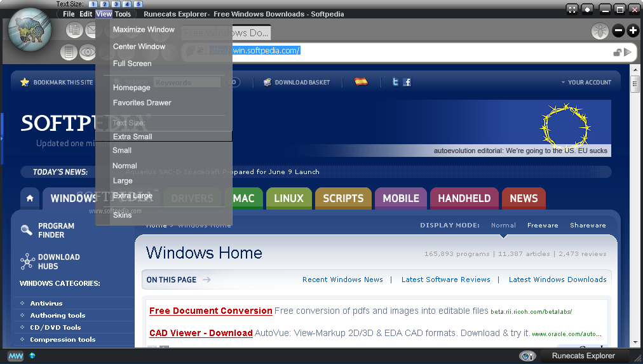Open CAD Viewer - Download ad link
Image resolution: width=643 pixels, height=364 pixels.
(201, 334)
